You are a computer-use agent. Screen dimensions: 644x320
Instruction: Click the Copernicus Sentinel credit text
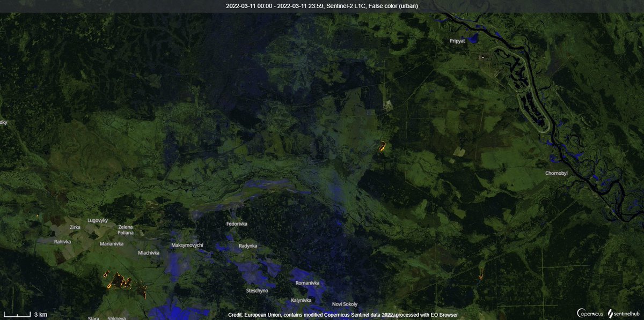(343, 315)
